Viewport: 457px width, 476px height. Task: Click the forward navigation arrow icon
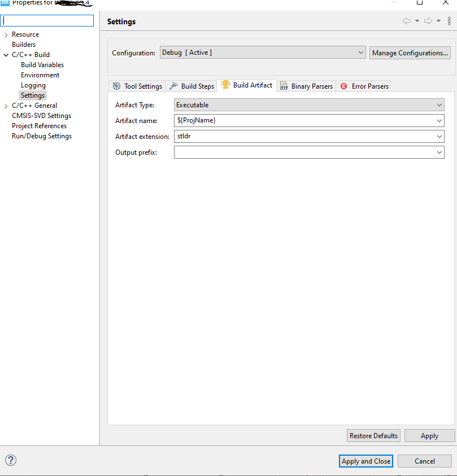[427, 21]
